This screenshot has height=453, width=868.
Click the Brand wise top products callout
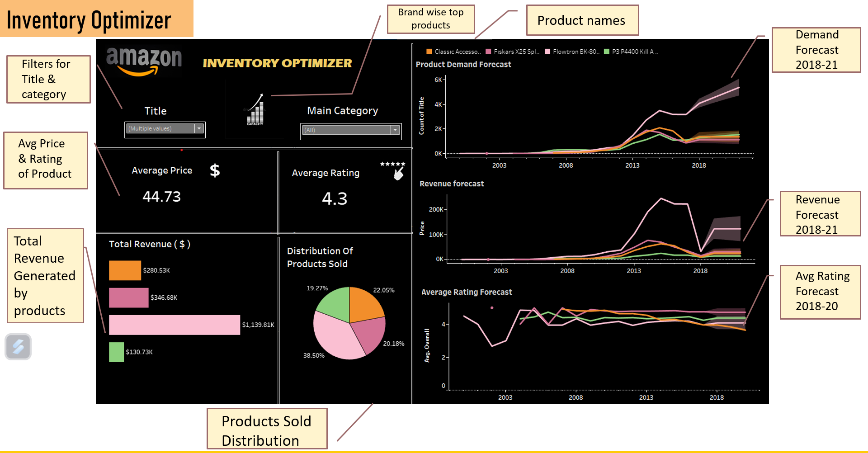click(430, 19)
